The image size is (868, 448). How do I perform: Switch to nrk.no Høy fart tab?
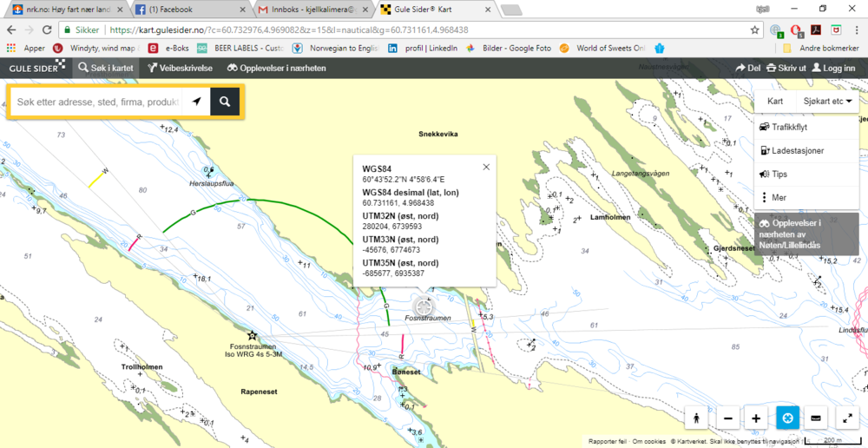tap(66, 10)
